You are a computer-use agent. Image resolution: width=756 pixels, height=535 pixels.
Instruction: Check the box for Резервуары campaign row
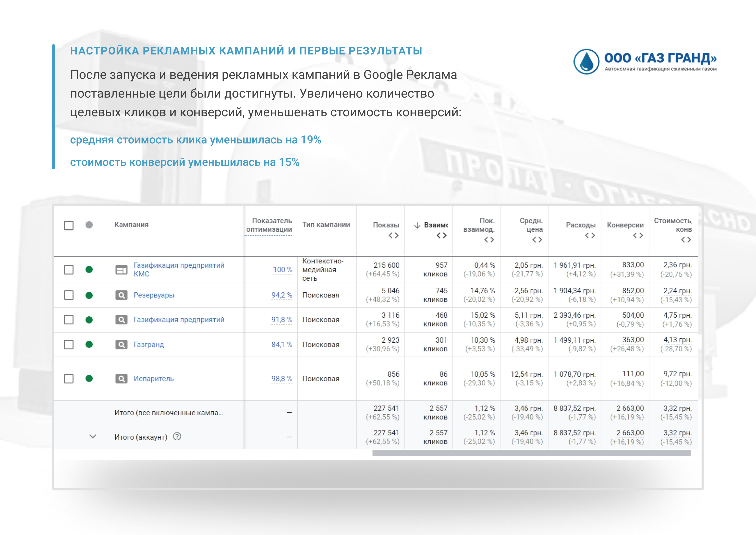point(69,295)
